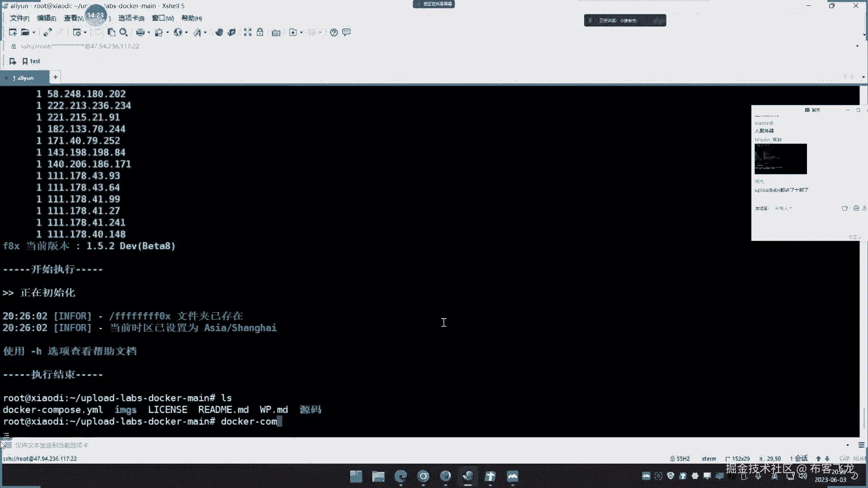Click the Copy/Paste clipboard toolbar icon
This screenshot has height=488, width=868.
point(111,32)
